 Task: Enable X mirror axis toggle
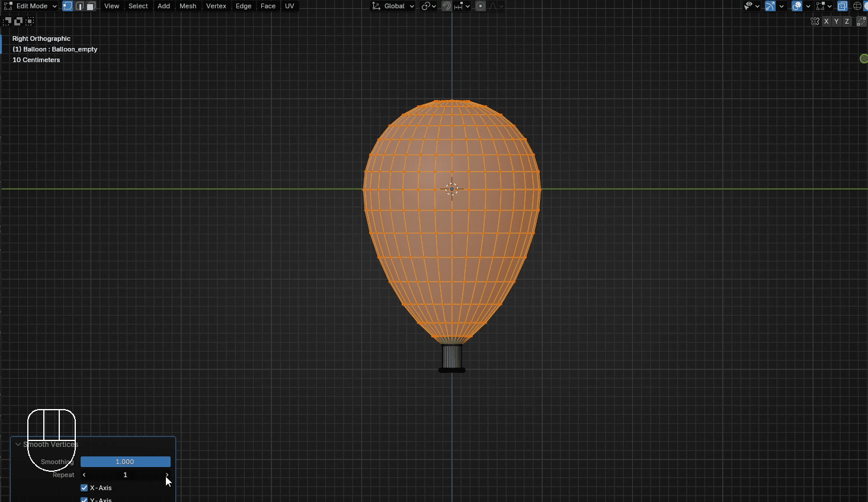827,21
